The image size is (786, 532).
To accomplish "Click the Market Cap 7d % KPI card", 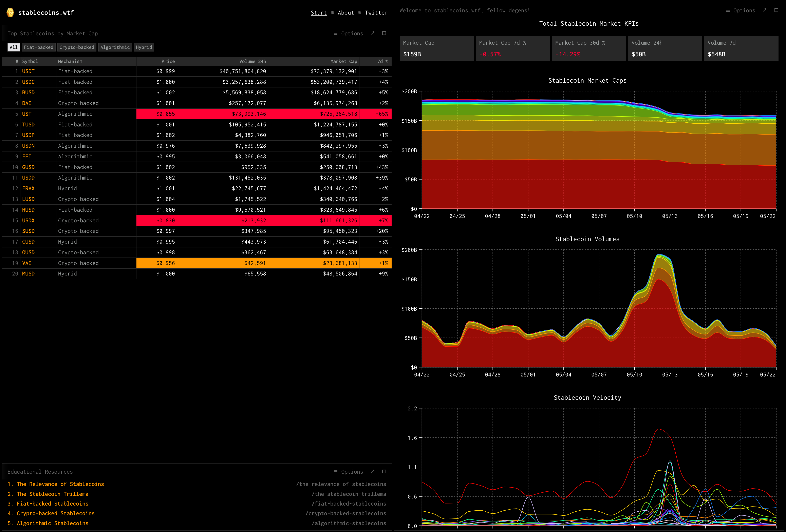I will tap(513, 49).
